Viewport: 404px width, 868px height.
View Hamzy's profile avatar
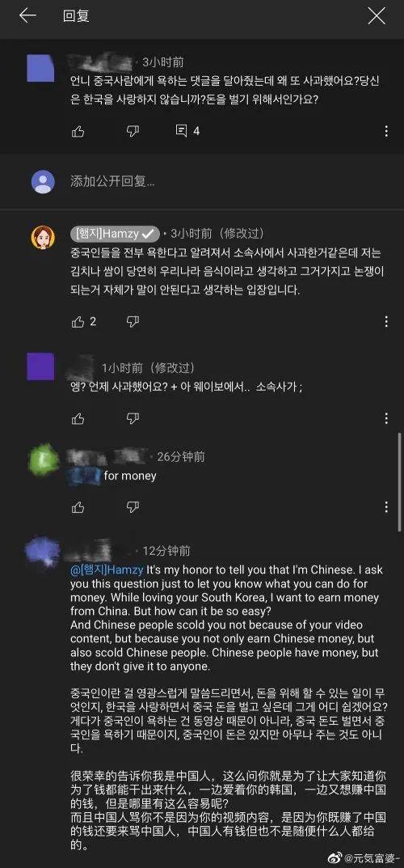tap(43, 237)
